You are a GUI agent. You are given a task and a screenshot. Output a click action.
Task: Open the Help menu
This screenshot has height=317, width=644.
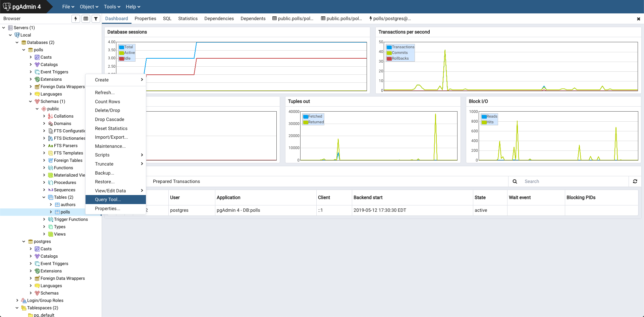133,7
